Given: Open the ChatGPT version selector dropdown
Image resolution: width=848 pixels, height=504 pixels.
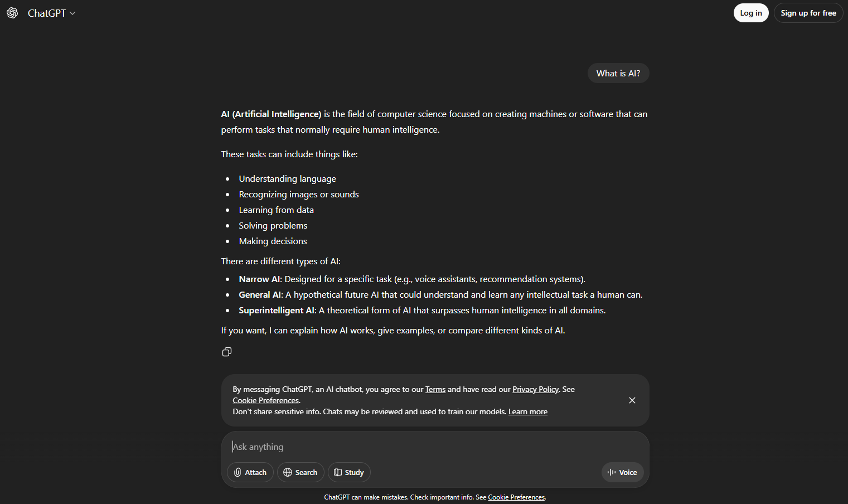Looking at the screenshot, I should tap(73, 12).
